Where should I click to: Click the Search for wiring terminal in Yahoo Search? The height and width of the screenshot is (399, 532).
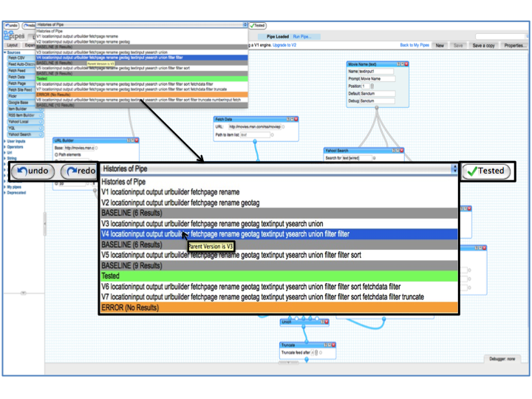click(374, 158)
